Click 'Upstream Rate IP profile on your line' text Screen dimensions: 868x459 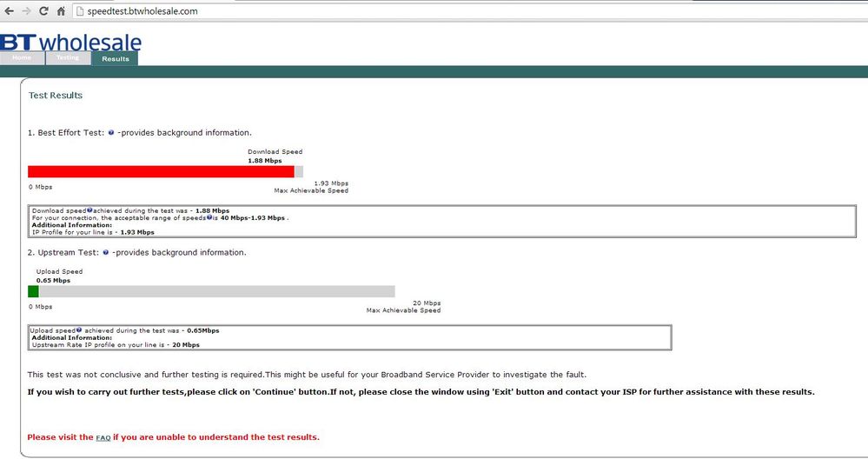[93, 345]
